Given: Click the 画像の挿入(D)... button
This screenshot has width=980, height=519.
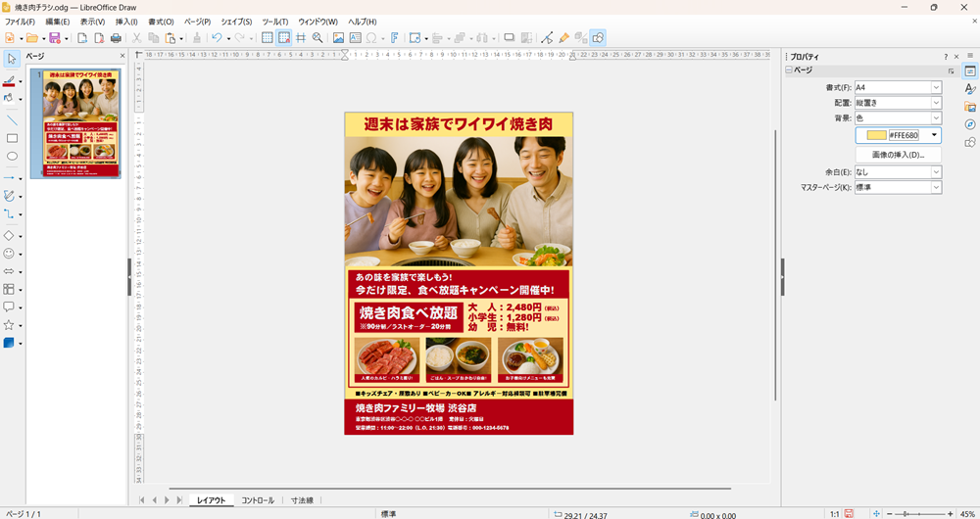Looking at the screenshot, I should point(898,155).
